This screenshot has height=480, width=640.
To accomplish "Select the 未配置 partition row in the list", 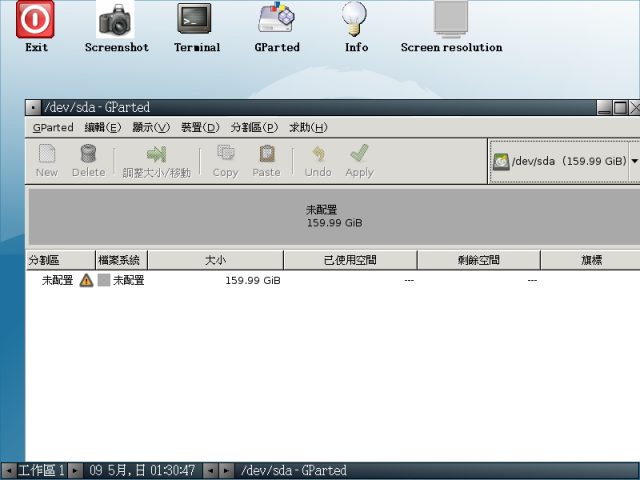I will 333,280.
